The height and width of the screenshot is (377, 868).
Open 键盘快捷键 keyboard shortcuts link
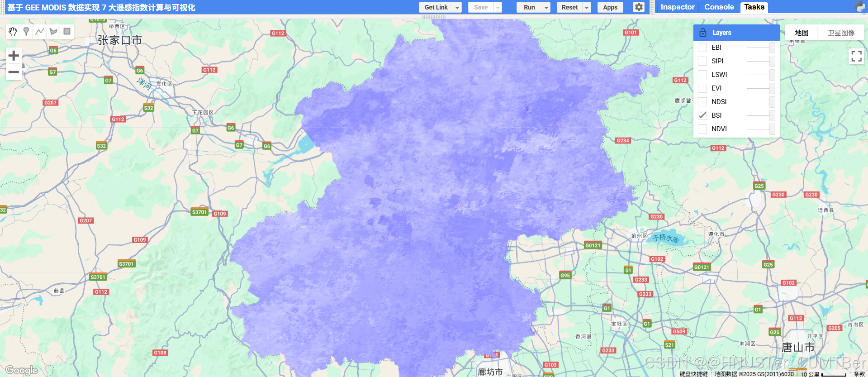tap(693, 374)
